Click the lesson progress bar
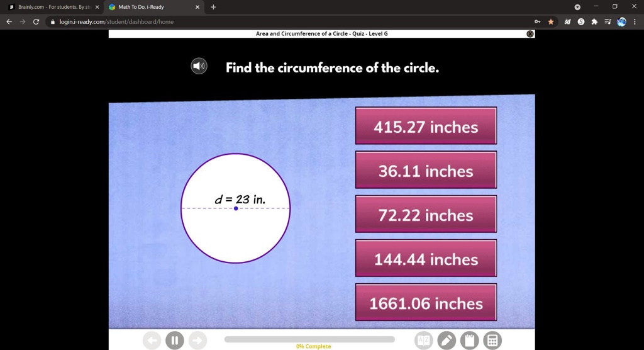This screenshot has width=644, height=350. [x=309, y=339]
